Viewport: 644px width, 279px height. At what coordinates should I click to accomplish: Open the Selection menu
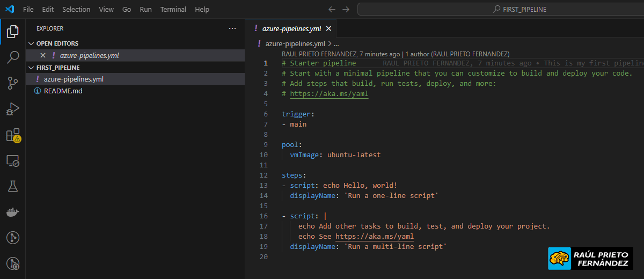tap(76, 10)
